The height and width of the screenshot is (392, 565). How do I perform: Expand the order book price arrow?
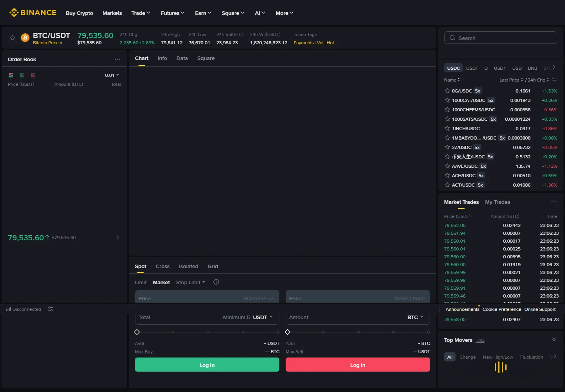click(x=117, y=237)
